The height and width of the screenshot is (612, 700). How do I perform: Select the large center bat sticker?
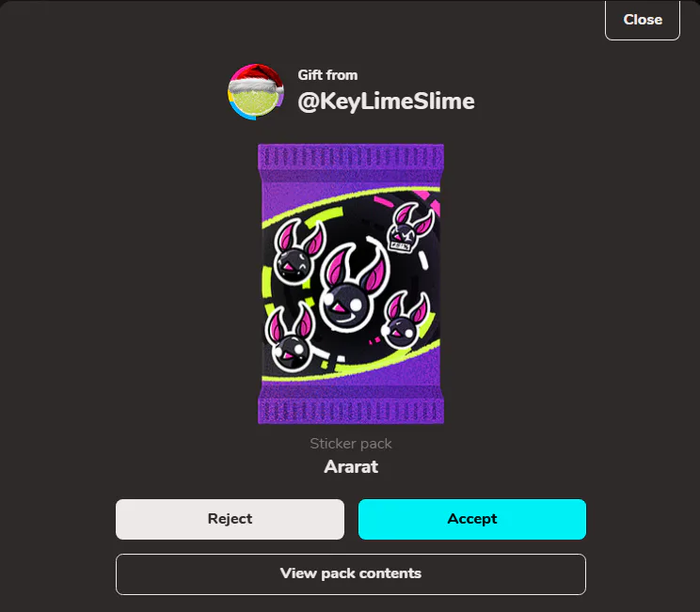point(354,287)
